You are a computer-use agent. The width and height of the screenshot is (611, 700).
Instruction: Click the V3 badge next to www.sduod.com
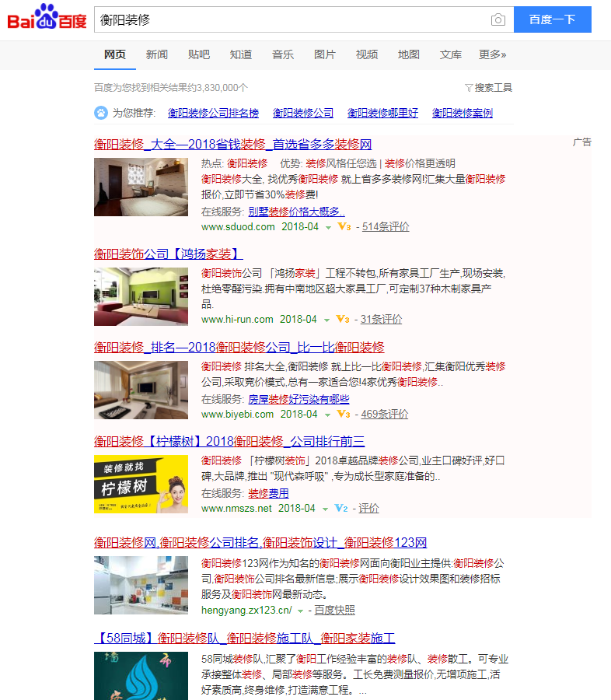click(x=344, y=227)
